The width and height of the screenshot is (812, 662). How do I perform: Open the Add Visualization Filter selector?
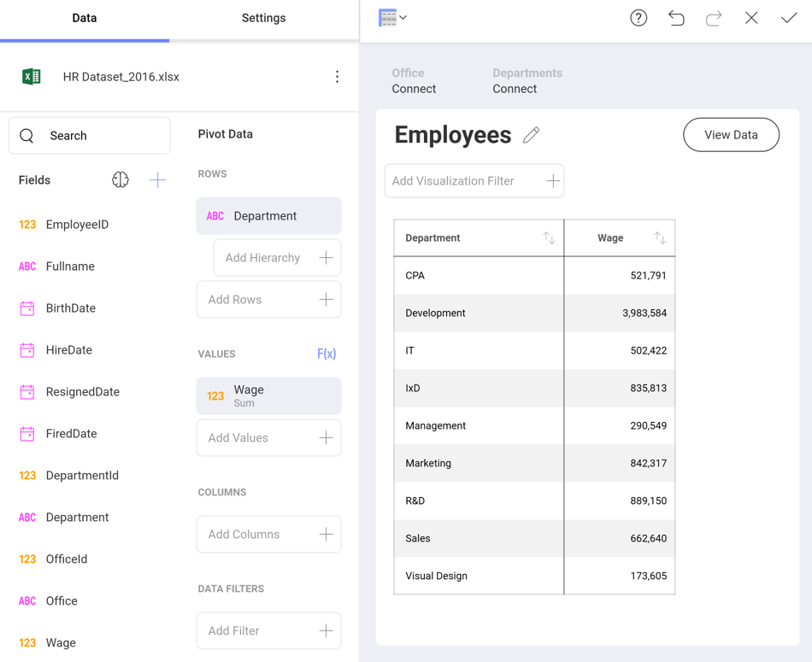click(474, 181)
